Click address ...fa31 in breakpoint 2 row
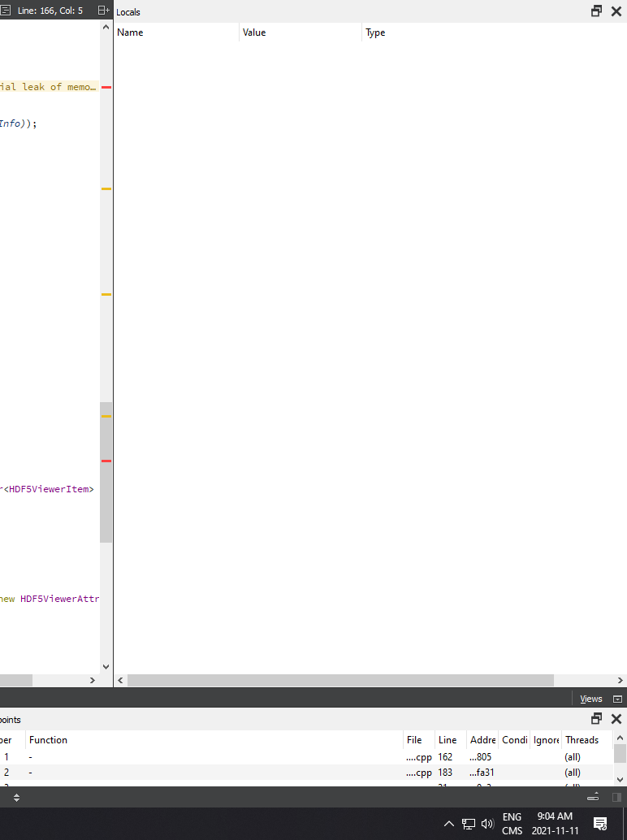This screenshot has width=627, height=840. (x=482, y=773)
